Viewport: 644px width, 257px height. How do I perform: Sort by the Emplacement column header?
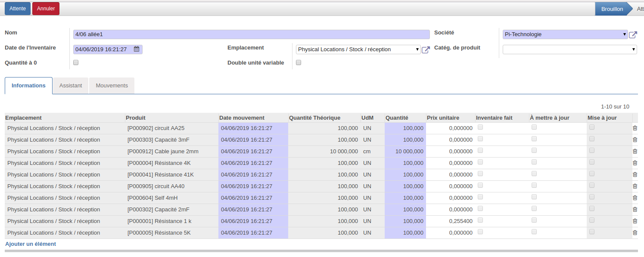tap(65, 118)
